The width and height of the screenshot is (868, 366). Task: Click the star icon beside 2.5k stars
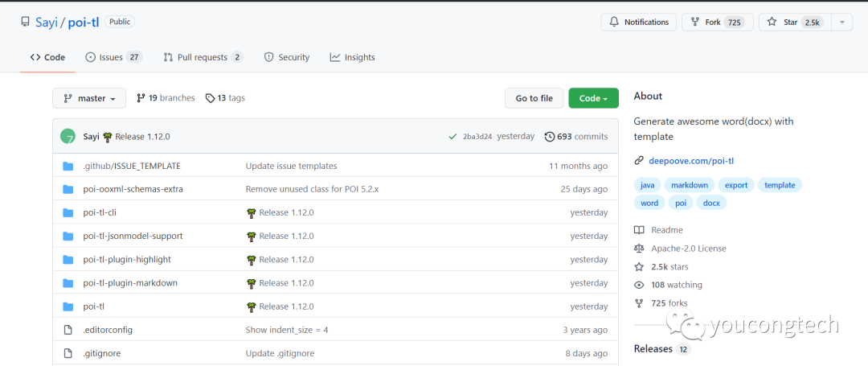639,266
